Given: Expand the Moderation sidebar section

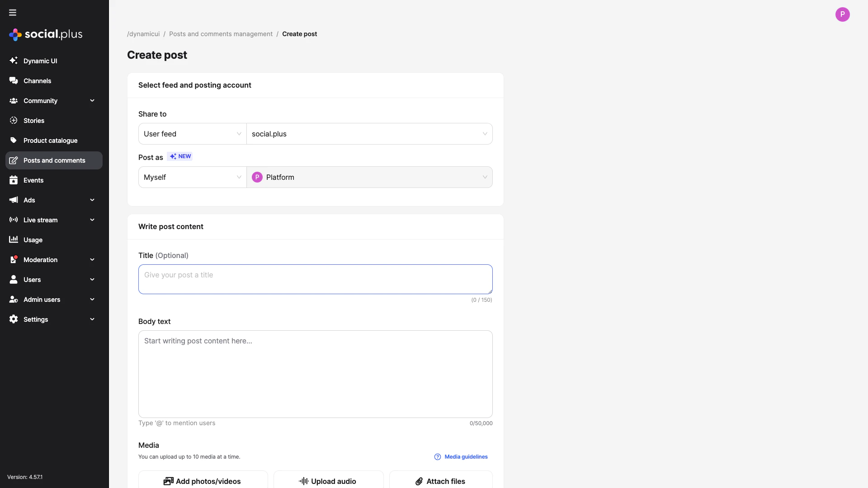Looking at the screenshot, I should (x=92, y=259).
